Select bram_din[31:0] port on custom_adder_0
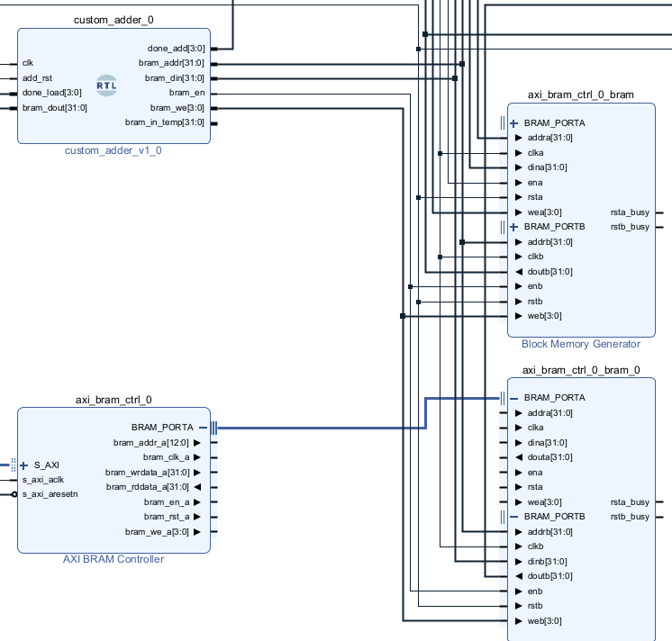This screenshot has height=641, width=672. (175, 78)
